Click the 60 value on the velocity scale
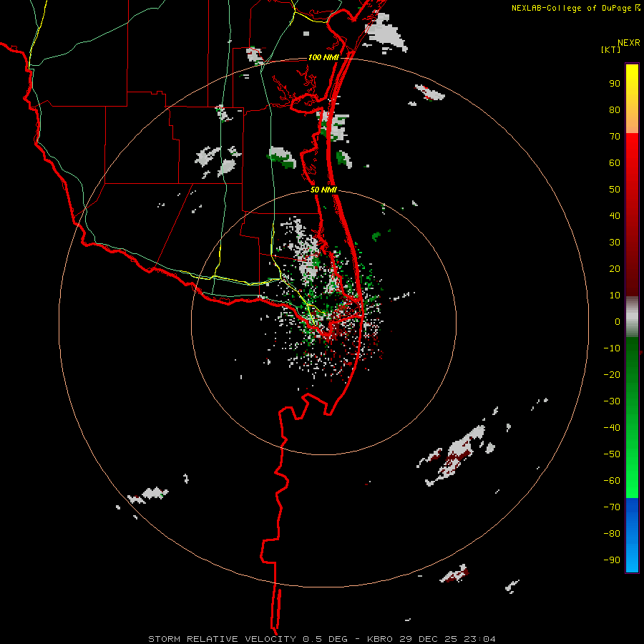The width and height of the screenshot is (644, 644). coord(615,162)
